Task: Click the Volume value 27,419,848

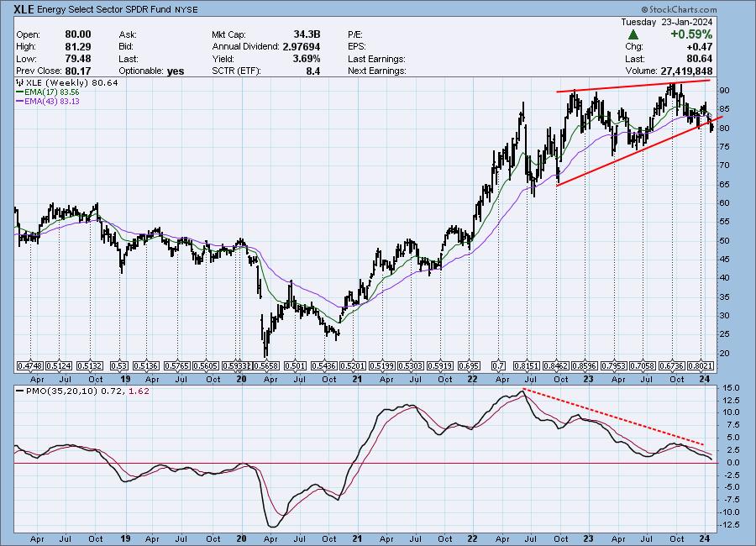Action: [686, 71]
